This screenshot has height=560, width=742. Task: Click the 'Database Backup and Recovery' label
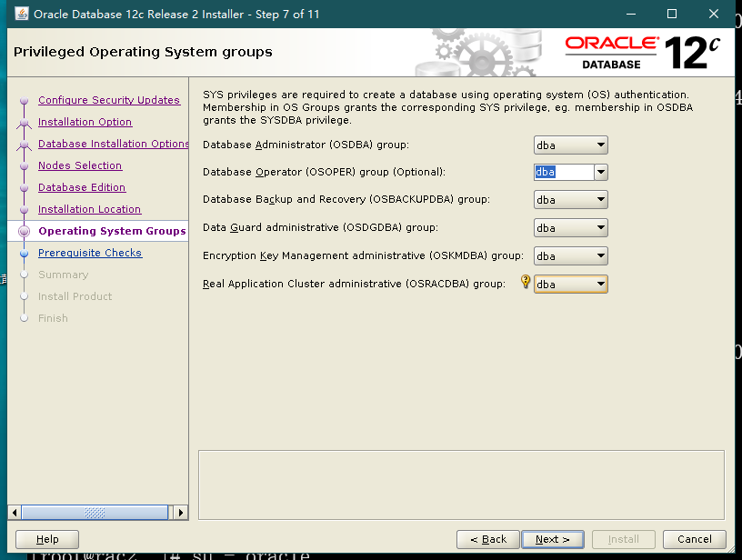pos(346,199)
